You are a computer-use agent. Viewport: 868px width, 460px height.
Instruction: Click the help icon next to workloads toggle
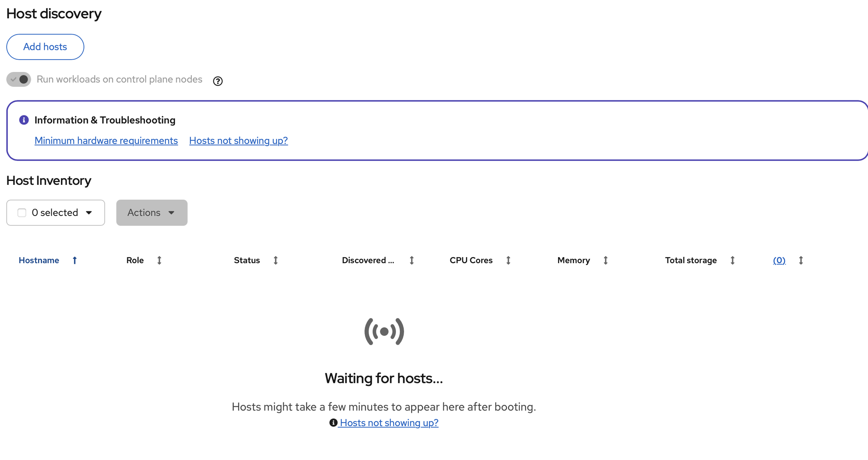[x=218, y=81]
